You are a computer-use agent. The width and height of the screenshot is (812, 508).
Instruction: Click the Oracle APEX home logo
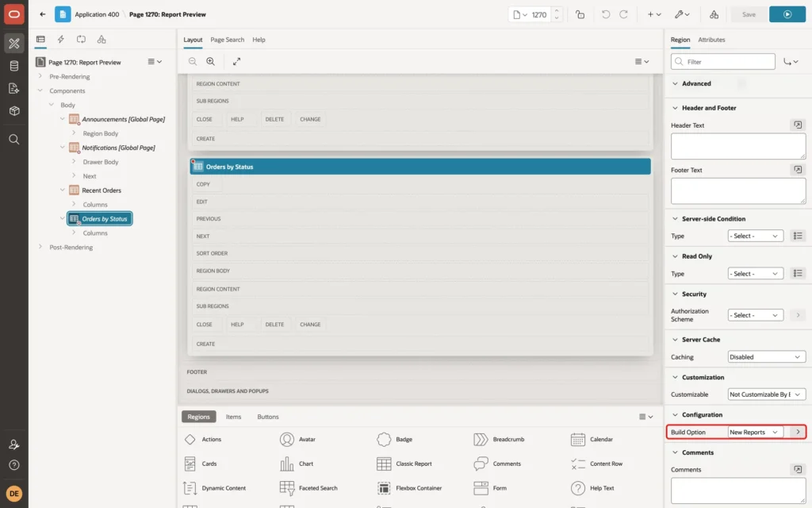pos(14,14)
